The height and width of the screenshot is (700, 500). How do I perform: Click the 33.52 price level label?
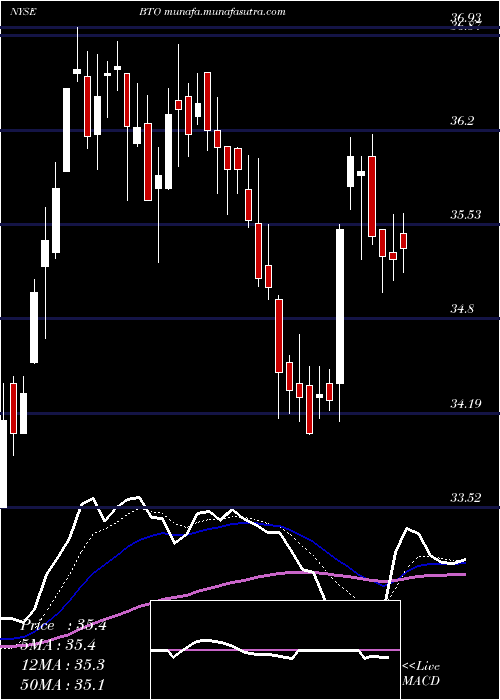[x=466, y=498]
